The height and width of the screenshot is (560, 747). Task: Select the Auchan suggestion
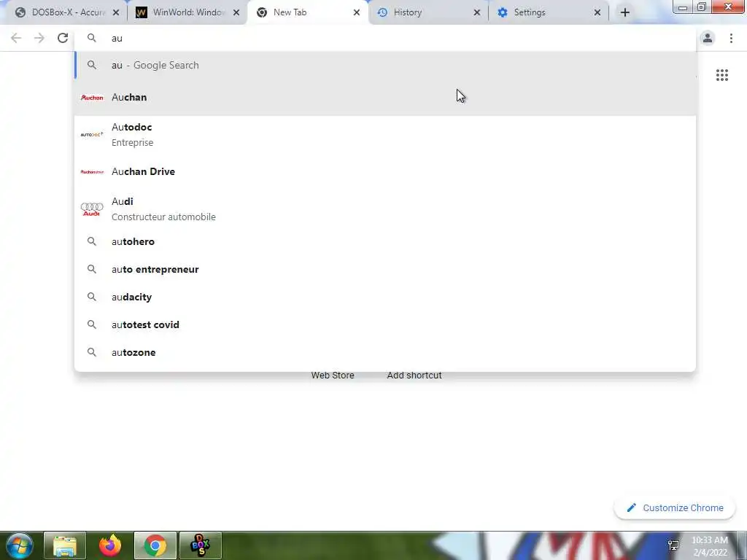click(385, 97)
